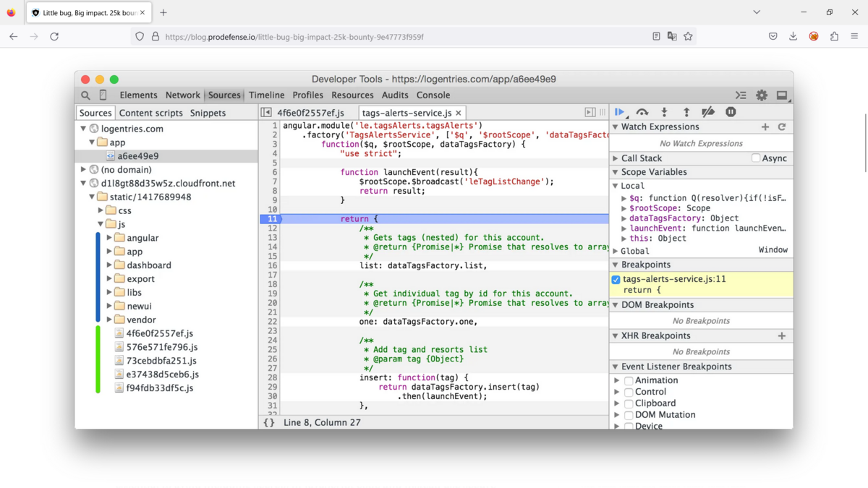
Task: Select the Snippets tab
Action: pyautogui.click(x=208, y=113)
